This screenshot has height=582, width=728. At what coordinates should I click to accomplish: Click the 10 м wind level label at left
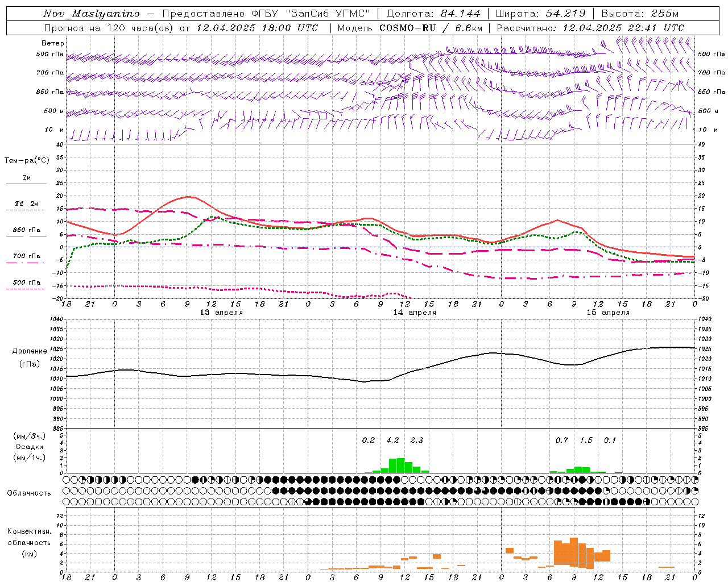tap(55, 130)
